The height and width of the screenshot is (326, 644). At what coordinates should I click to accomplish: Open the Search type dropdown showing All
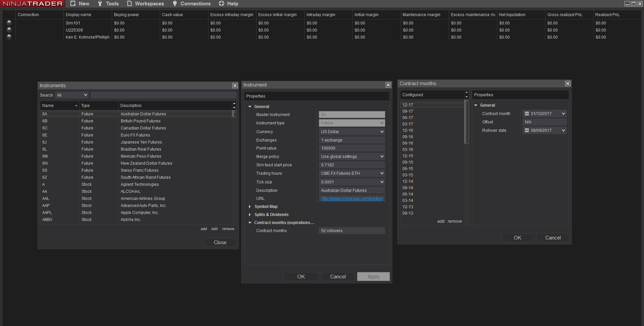pos(72,95)
